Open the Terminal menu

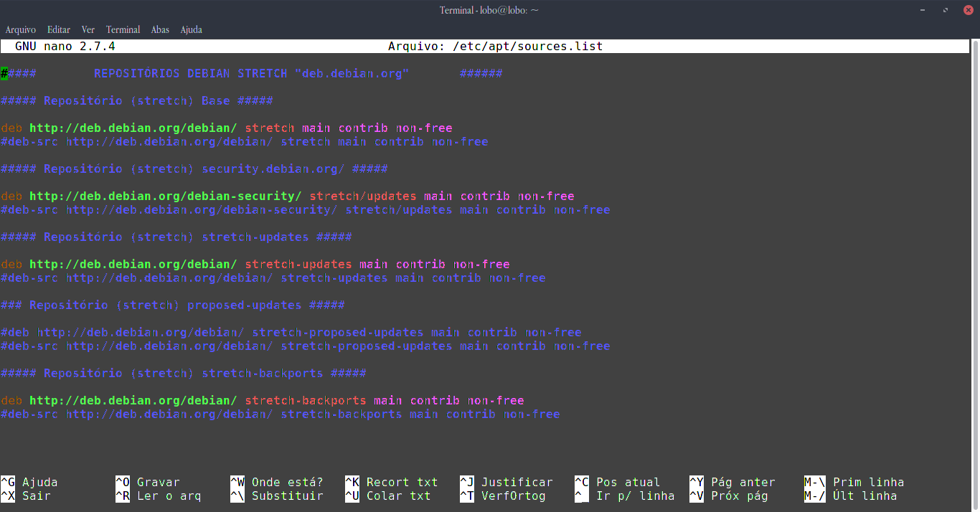click(x=123, y=29)
